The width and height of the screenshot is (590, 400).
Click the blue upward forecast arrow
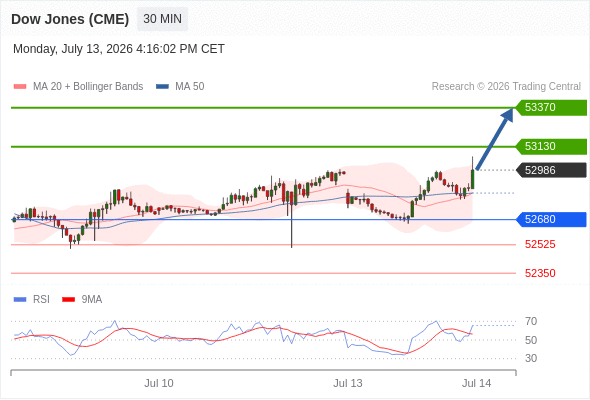494,139
